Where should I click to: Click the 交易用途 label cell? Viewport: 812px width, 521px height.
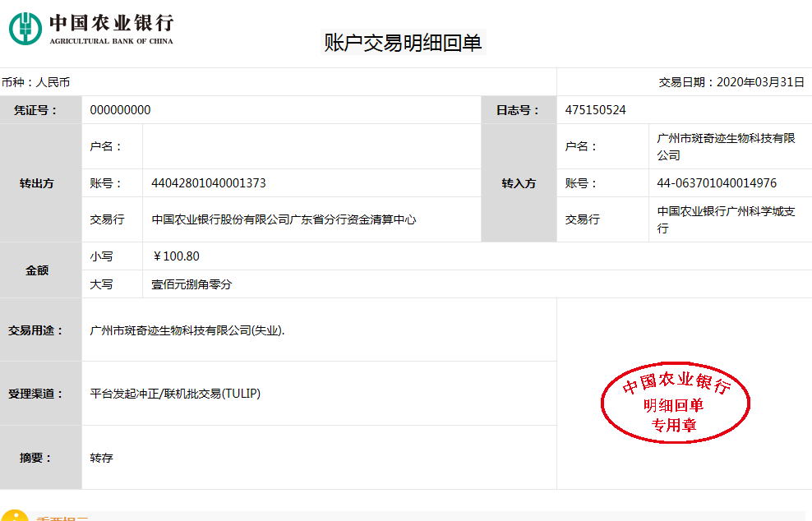pos(41,330)
